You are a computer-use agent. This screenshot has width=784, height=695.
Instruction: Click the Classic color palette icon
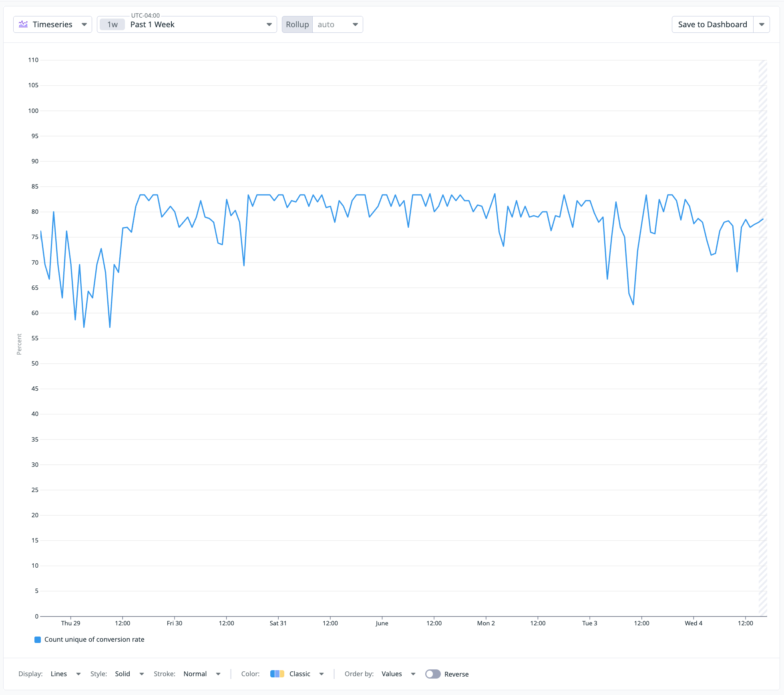[x=277, y=674]
